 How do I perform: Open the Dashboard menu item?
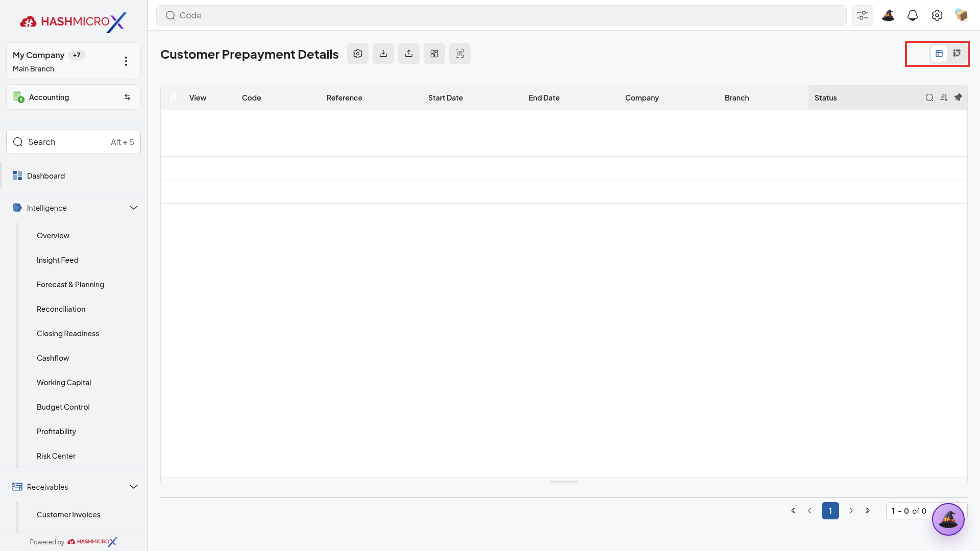click(x=73, y=176)
